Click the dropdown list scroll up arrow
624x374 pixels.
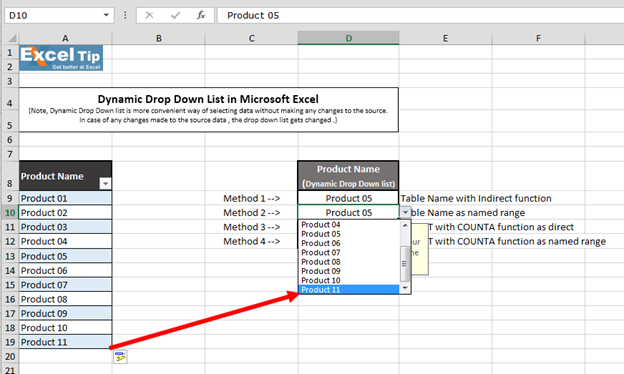click(405, 225)
